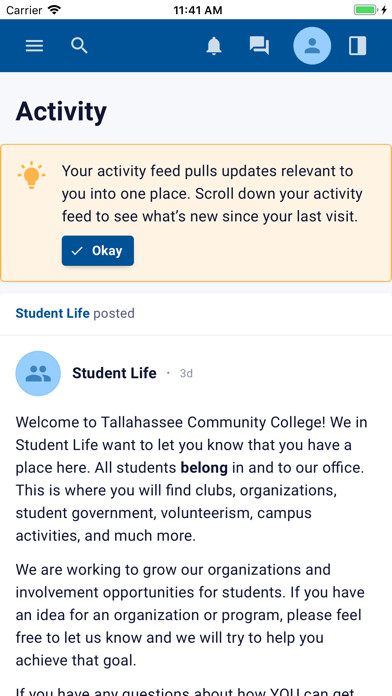This screenshot has width=392, height=696.
Task: Tap the Student Life group avatar
Action: pyautogui.click(x=38, y=373)
